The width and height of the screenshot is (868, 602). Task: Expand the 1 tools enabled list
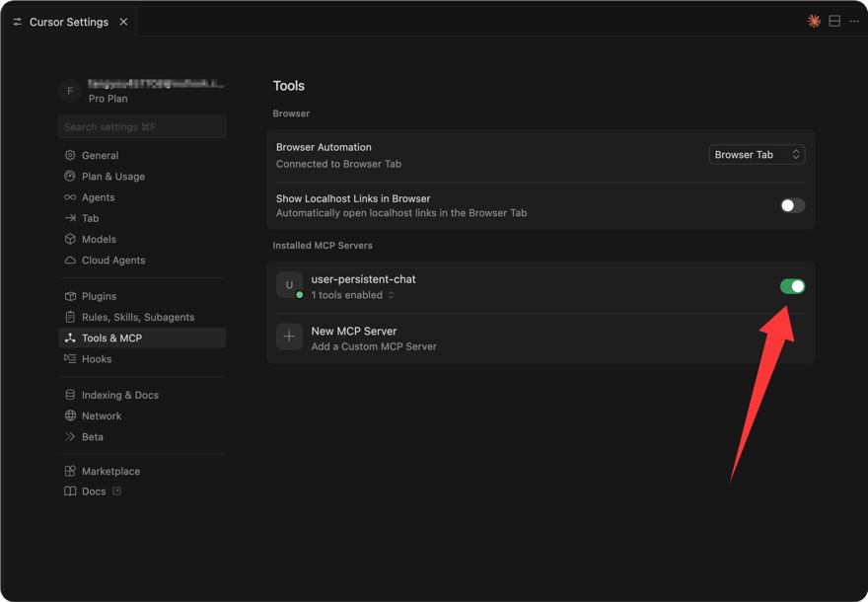(352, 295)
